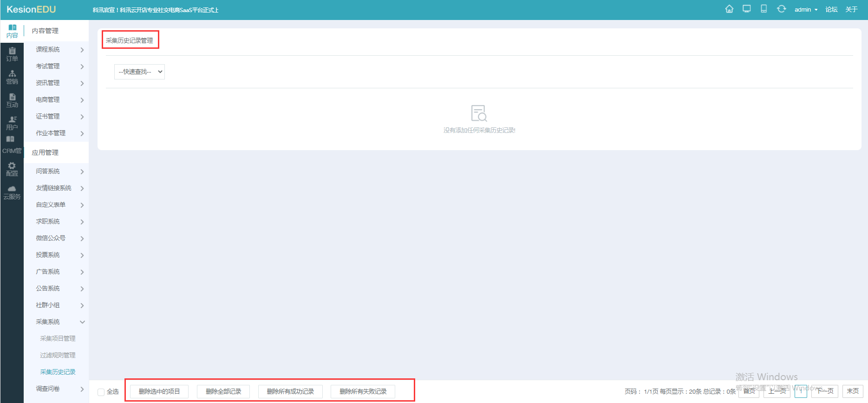Open the admin user dropdown menu
Screen dimensions: 868x403
806,10
